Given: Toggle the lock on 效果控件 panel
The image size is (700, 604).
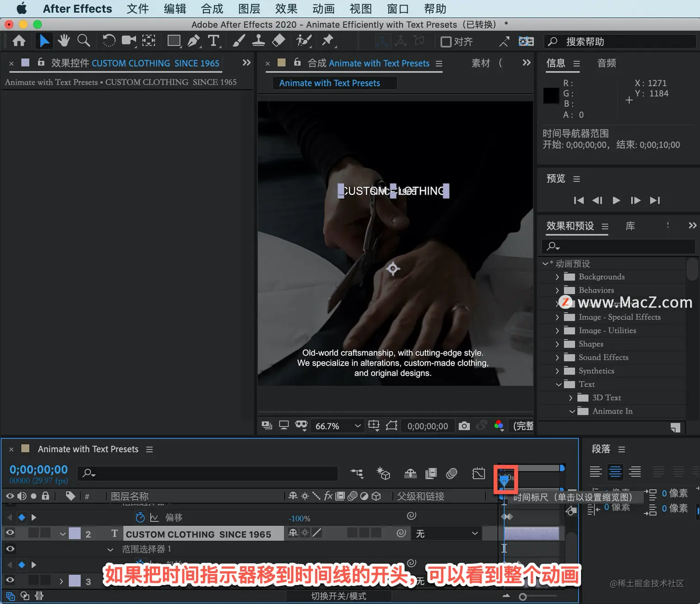Looking at the screenshot, I should tap(41, 62).
